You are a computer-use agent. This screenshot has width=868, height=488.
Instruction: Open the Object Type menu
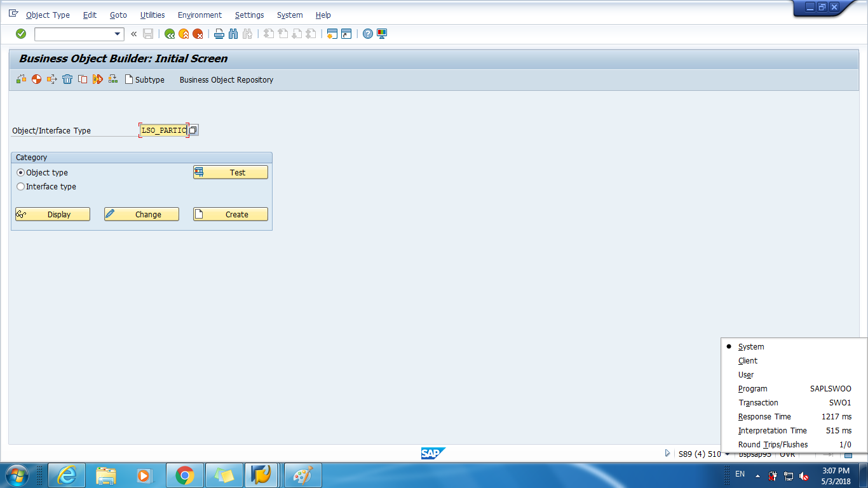click(x=48, y=15)
